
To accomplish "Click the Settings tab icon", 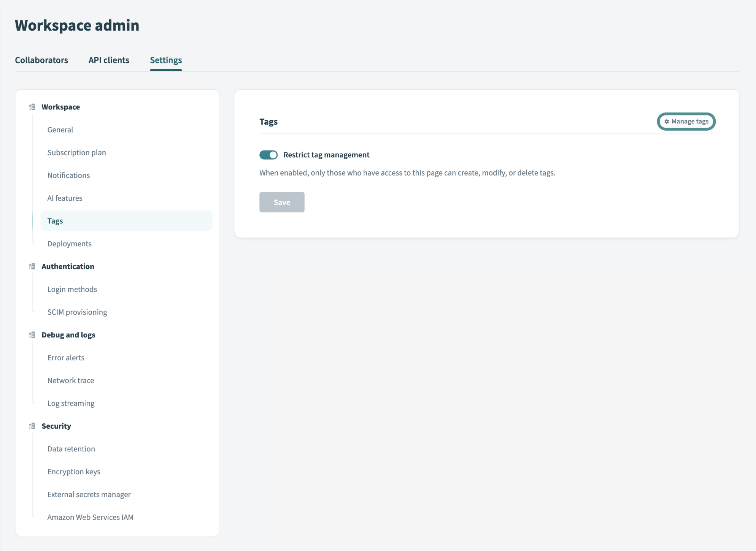I will click(x=165, y=59).
